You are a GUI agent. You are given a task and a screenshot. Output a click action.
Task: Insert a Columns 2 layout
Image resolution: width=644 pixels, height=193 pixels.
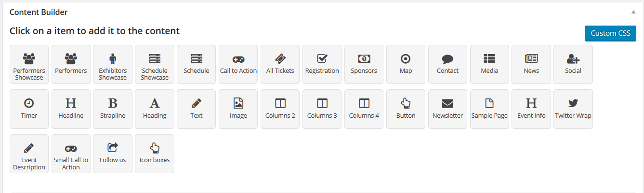pyautogui.click(x=280, y=109)
